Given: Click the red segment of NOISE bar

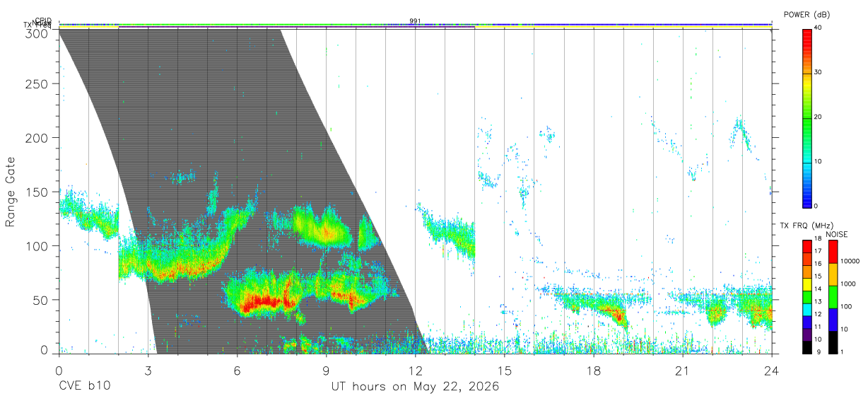Looking at the screenshot, I should pos(833,252).
